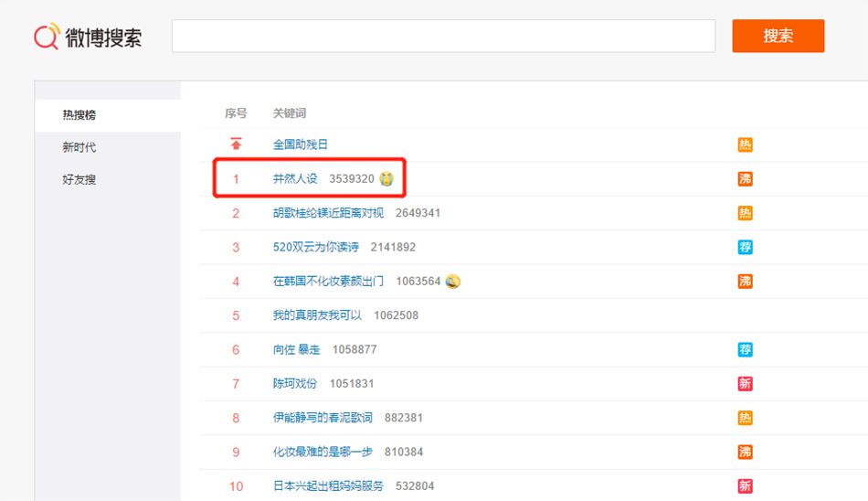Click the pinned top arrow icon
Screen dimensions: 868x501
pyautogui.click(x=236, y=144)
